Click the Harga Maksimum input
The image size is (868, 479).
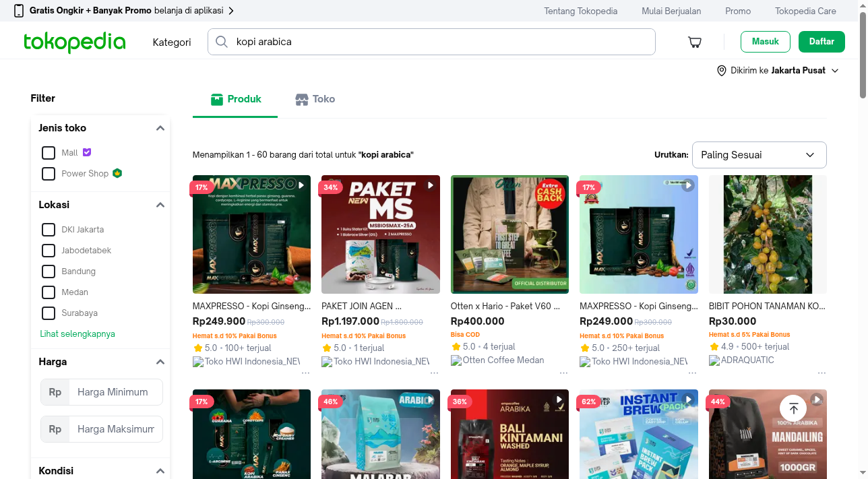117,429
